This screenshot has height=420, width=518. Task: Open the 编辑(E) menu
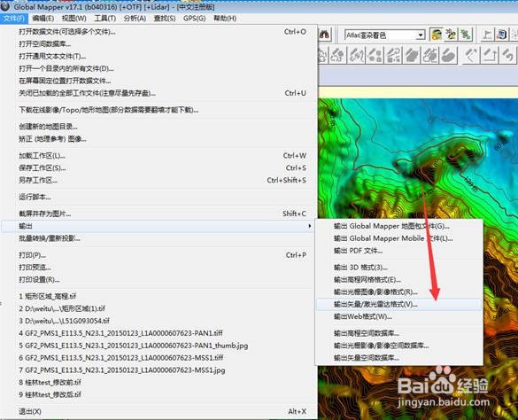tap(43, 19)
